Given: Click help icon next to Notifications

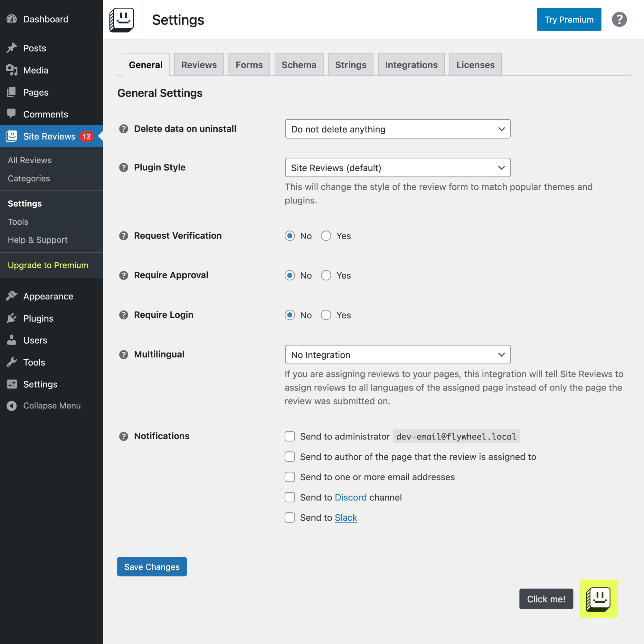Looking at the screenshot, I should [124, 436].
